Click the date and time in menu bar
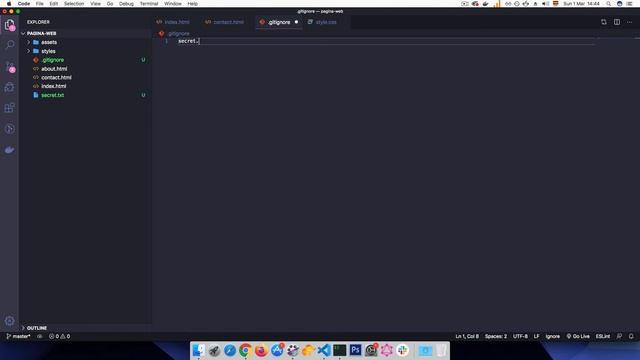This screenshot has height=360, width=640. [581, 4]
